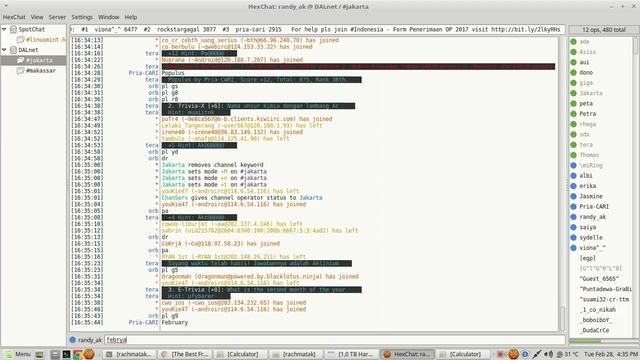The width and height of the screenshot is (640, 360).
Task: Open the Settings menu
Action: pos(82,17)
